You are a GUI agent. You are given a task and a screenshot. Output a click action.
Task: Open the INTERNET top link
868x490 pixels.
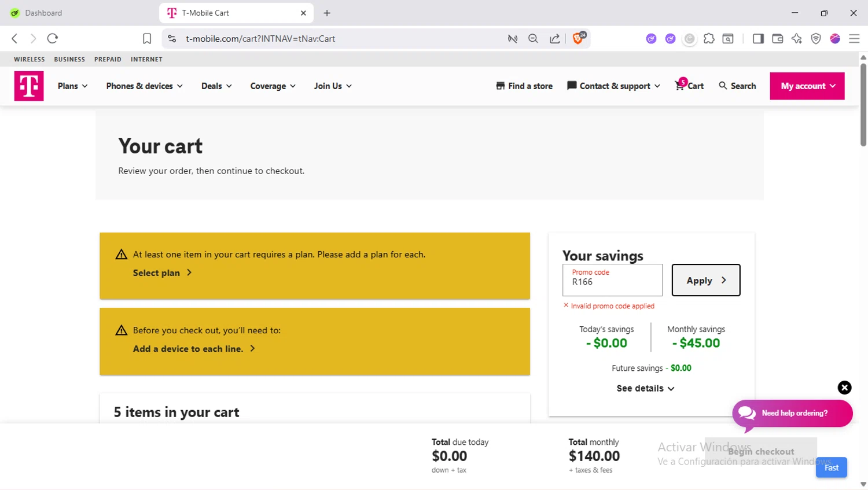(x=146, y=59)
